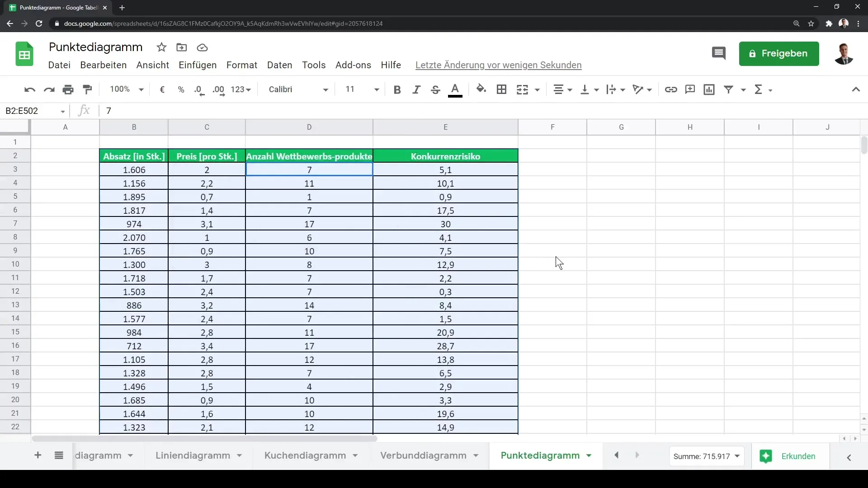Open the font size dropdown
Screen dimensions: 868x488
click(362, 89)
